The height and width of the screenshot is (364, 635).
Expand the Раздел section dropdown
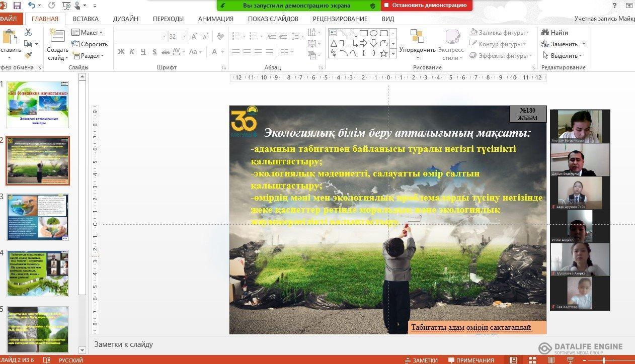(x=92, y=56)
